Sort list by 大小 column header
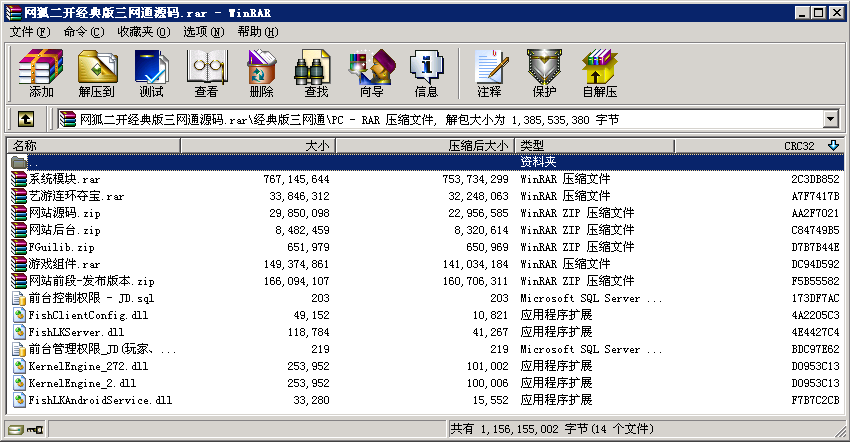 pyautogui.click(x=256, y=146)
